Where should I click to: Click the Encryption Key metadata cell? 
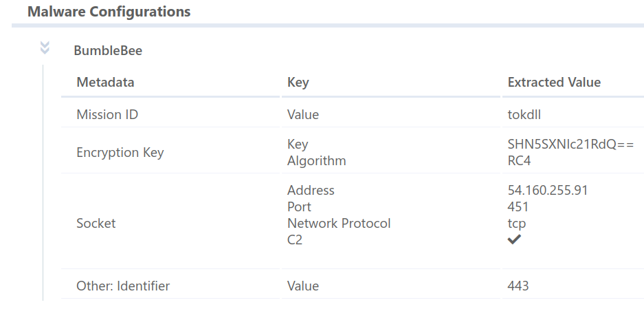(x=120, y=153)
